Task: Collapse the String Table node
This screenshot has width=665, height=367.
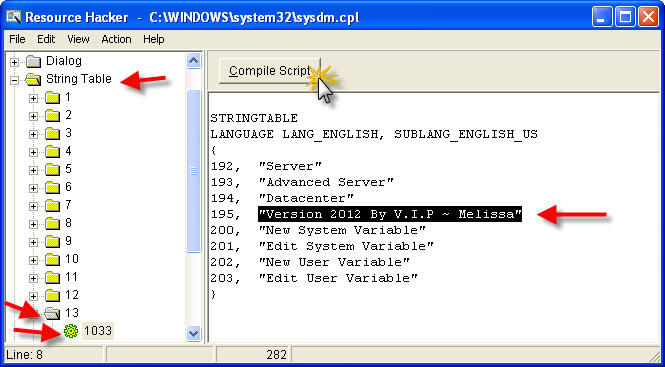Action: tap(15, 80)
